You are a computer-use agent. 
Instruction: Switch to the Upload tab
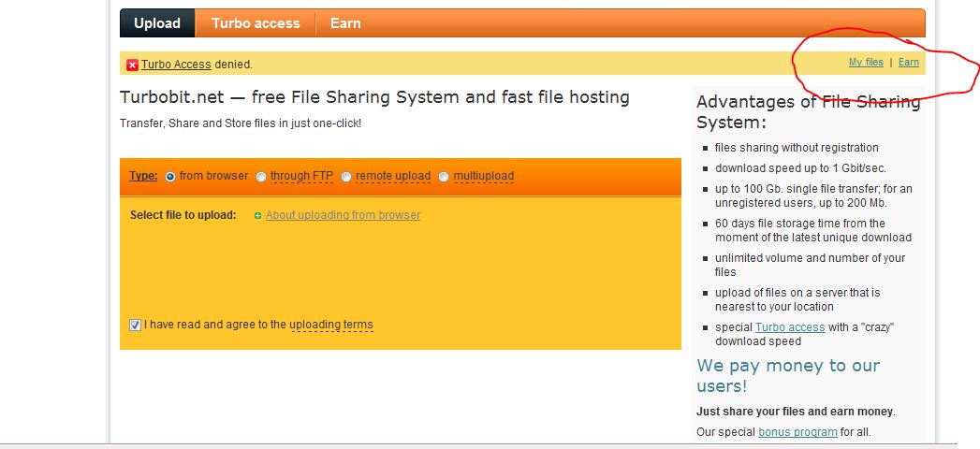[x=157, y=23]
